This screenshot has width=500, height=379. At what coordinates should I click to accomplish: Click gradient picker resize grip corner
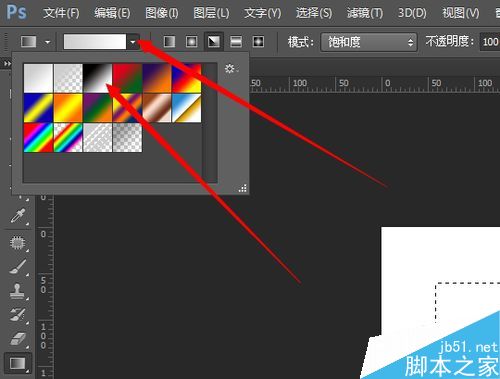pyautogui.click(x=243, y=188)
